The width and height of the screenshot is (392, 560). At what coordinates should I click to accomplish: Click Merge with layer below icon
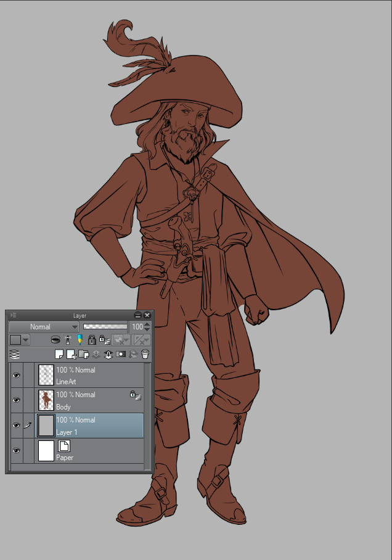click(x=108, y=354)
